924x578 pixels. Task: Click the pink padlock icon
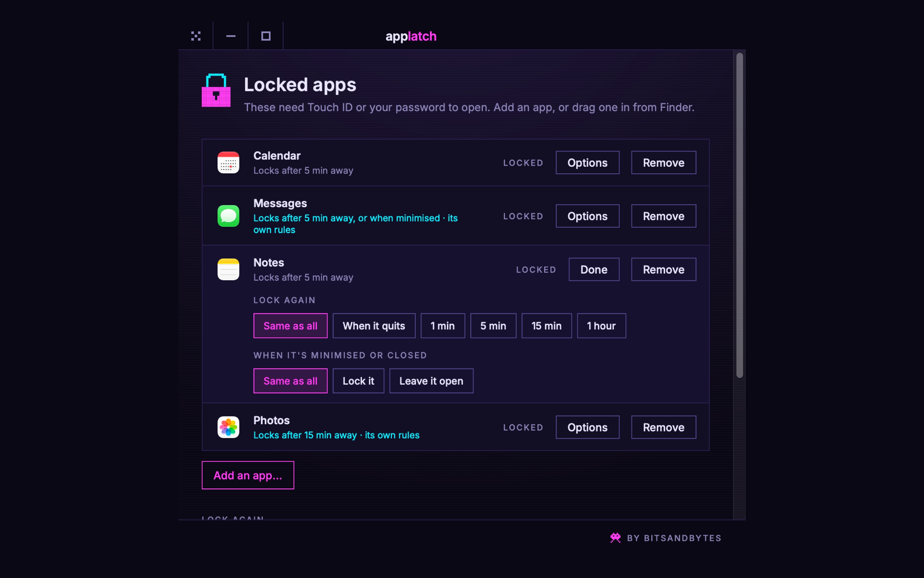coord(216,90)
